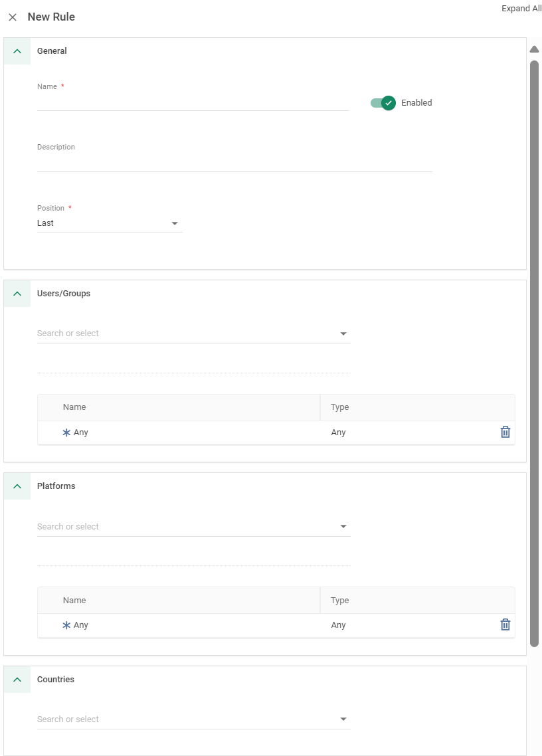542x756 pixels.
Task: Collapse the General section
Action: pos(17,51)
